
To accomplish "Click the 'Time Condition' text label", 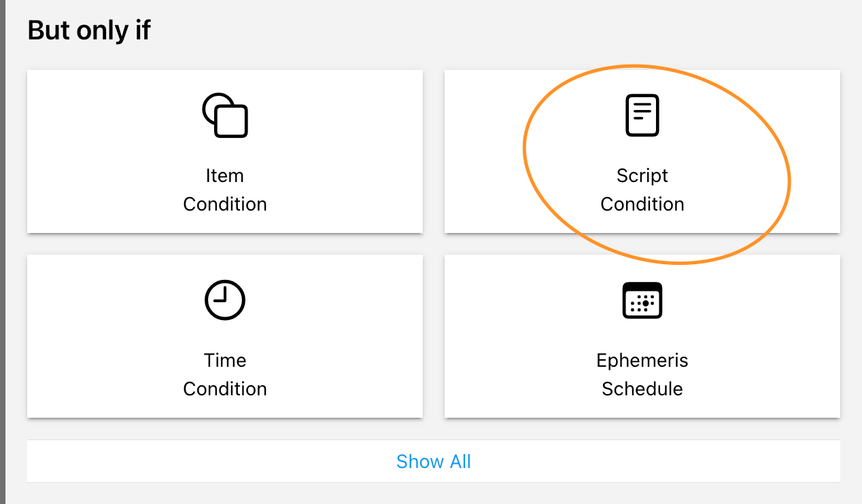I will (225, 374).
